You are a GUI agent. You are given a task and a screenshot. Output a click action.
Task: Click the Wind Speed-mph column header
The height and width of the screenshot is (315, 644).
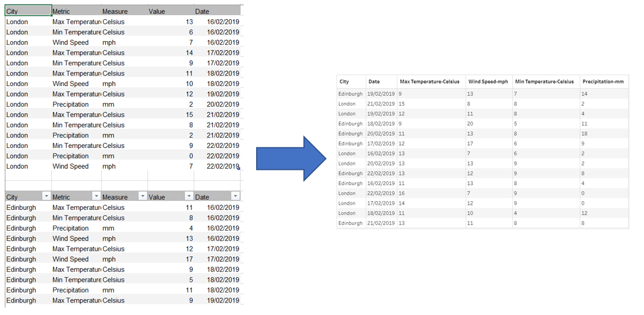pyautogui.click(x=489, y=82)
